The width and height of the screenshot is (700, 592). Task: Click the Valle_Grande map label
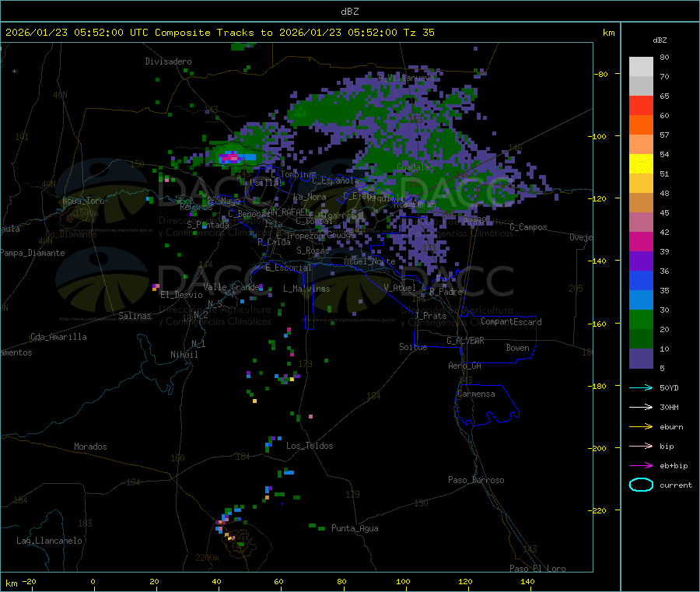pos(231,287)
